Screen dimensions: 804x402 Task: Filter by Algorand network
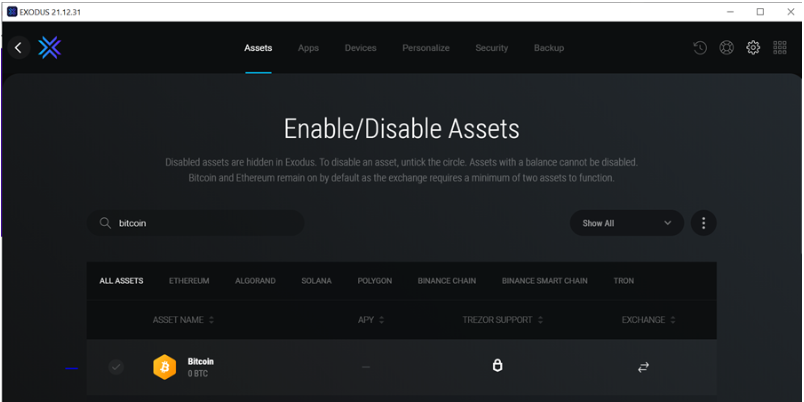255,280
